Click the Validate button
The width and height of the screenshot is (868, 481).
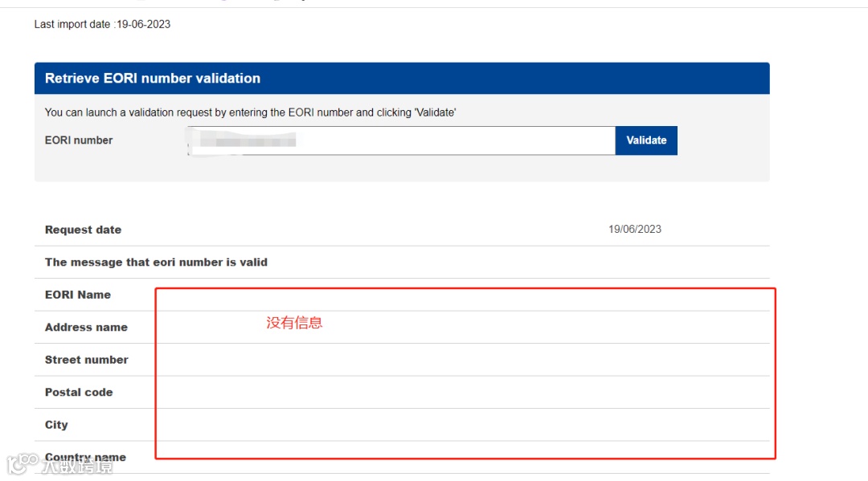(646, 141)
